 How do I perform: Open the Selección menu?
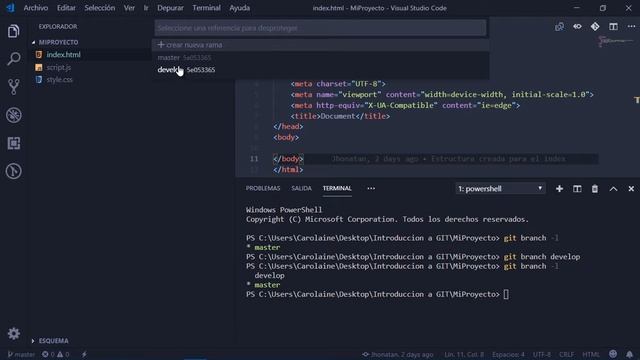click(x=100, y=8)
